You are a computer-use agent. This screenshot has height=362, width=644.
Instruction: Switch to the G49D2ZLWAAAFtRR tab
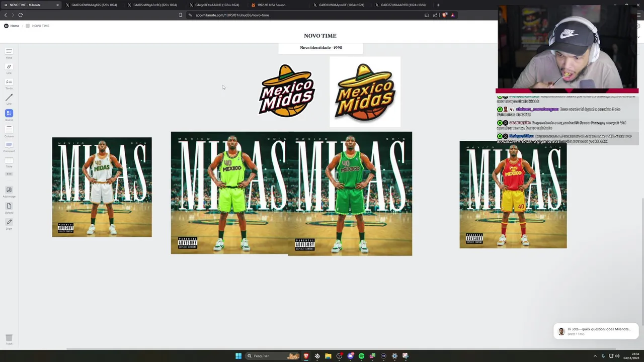point(403,5)
